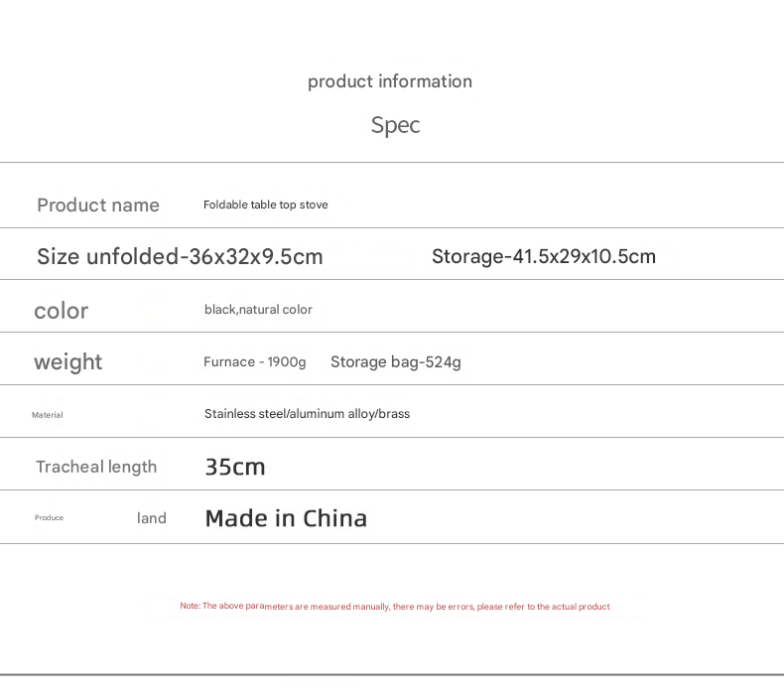
Task: Click the red measurement note text
Action: pyautogui.click(x=395, y=607)
